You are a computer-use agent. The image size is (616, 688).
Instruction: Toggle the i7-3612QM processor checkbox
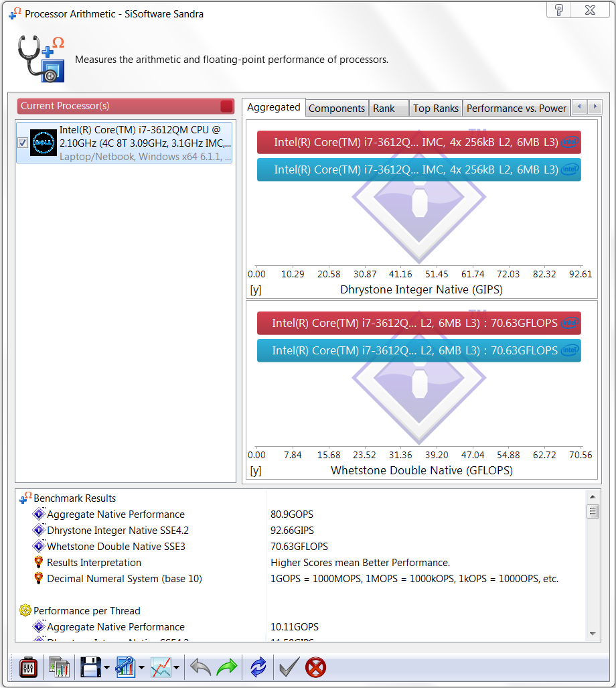[x=23, y=143]
